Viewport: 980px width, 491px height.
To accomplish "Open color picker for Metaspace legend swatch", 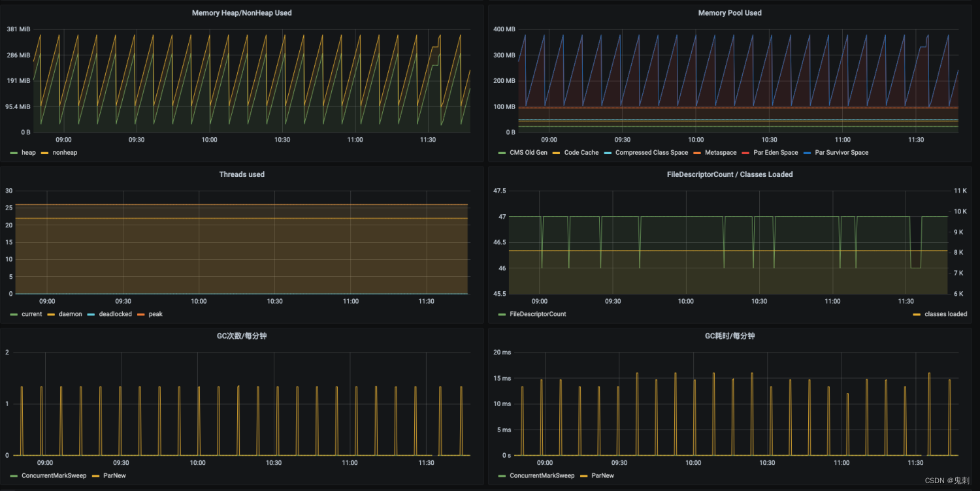I will [x=697, y=153].
